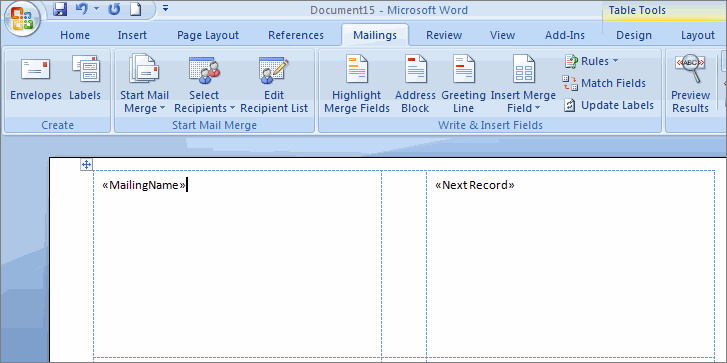Toggle Preview Results
The width and height of the screenshot is (727, 363).
click(x=690, y=83)
